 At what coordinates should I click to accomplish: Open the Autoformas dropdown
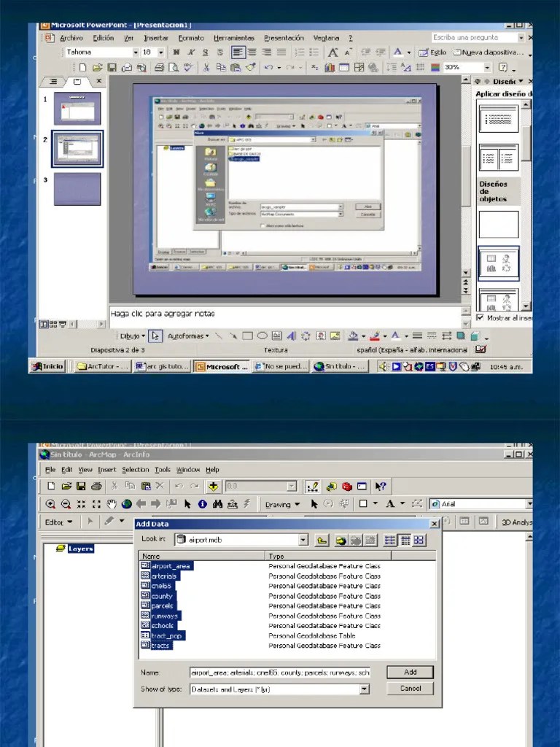pyautogui.click(x=188, y=336)
